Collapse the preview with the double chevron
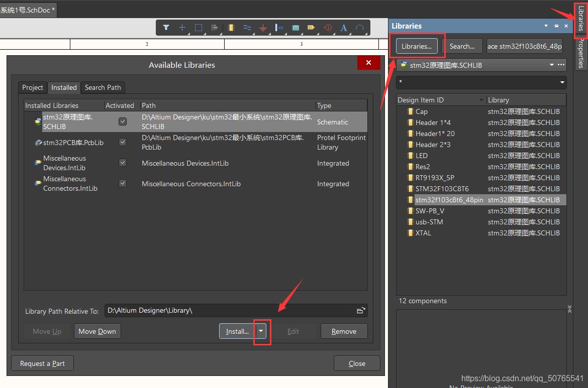The image size is (588, 388). click(569, 309)
